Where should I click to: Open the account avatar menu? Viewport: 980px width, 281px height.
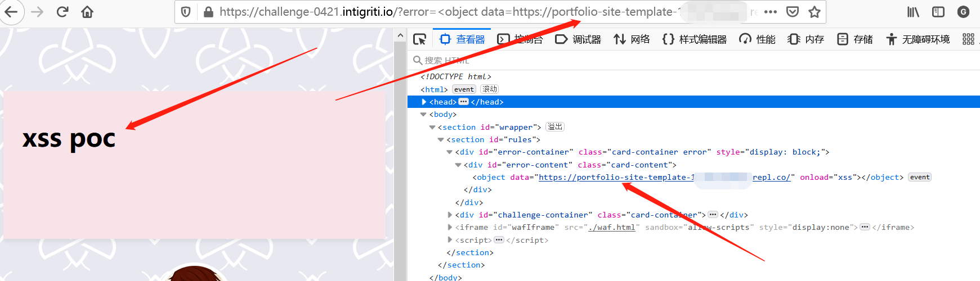(x=963, y=12)
